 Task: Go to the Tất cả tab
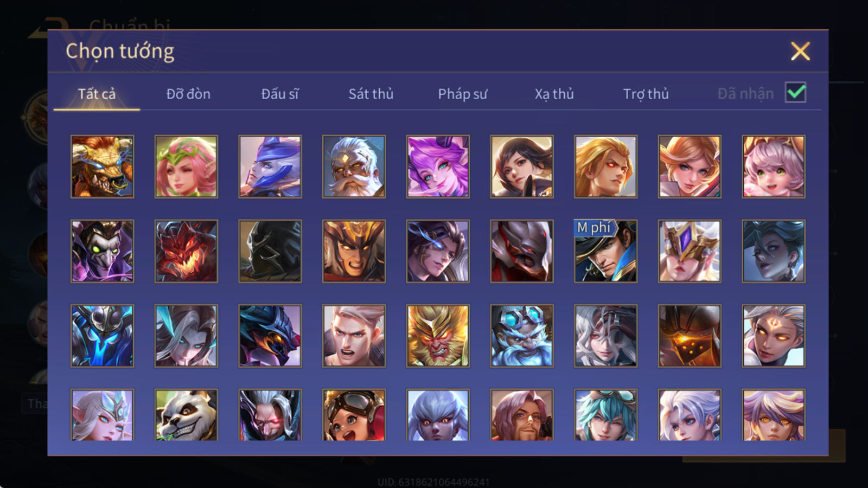[x=97, y=94]
